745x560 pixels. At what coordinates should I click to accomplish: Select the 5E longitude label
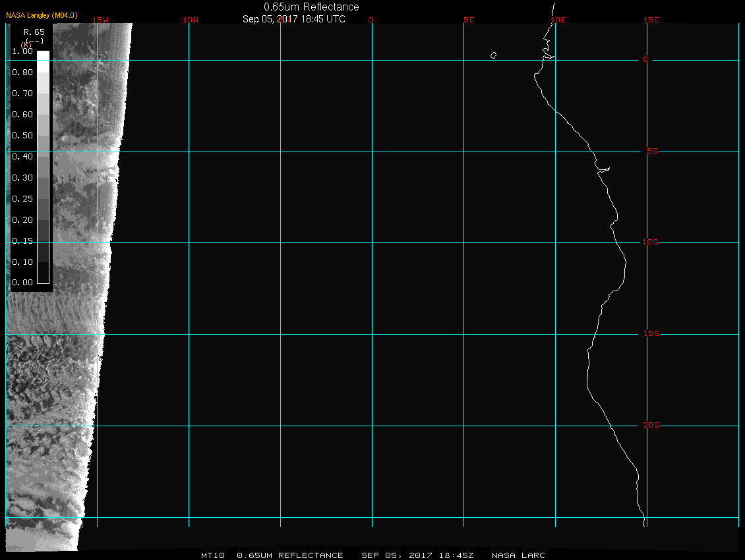pos(469,20)
